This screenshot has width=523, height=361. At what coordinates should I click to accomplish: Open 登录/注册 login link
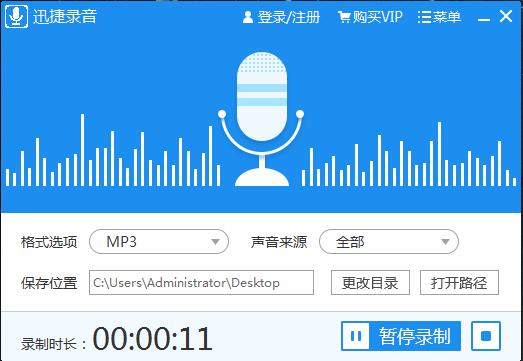point(289,17)
